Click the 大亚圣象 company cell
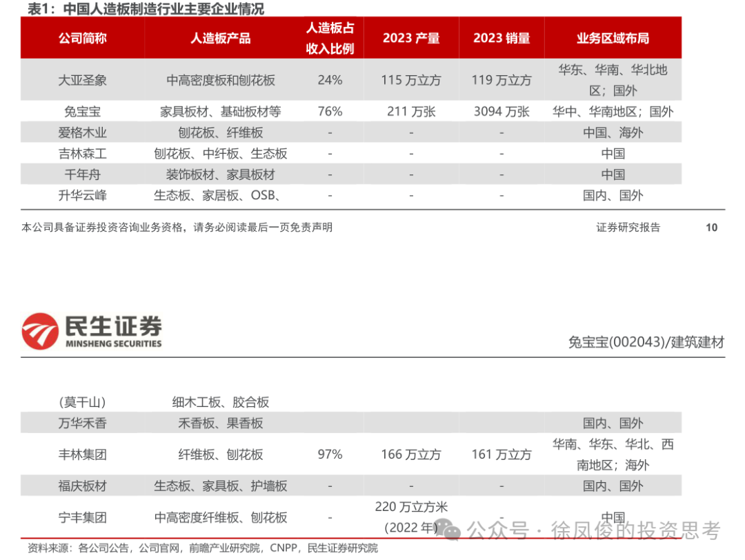 (x=83, y=80)
